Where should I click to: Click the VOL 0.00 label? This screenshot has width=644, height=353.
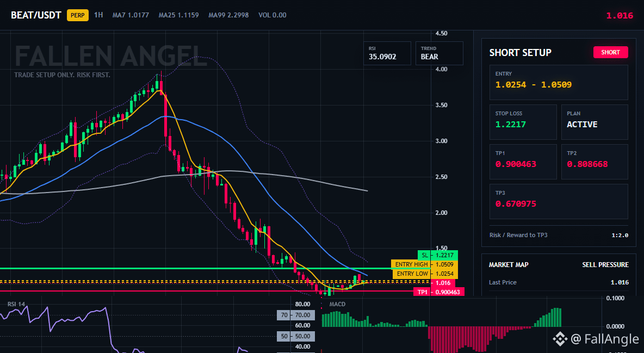point(273,15)
